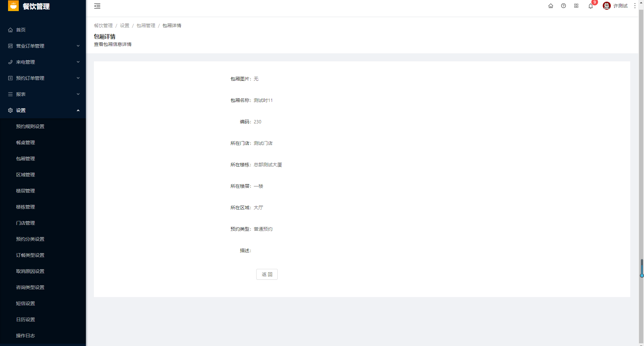Click the store value 测试门店
Image resolution: width=644 pixels, height=346 pixels.
click(x=263, y=143)
